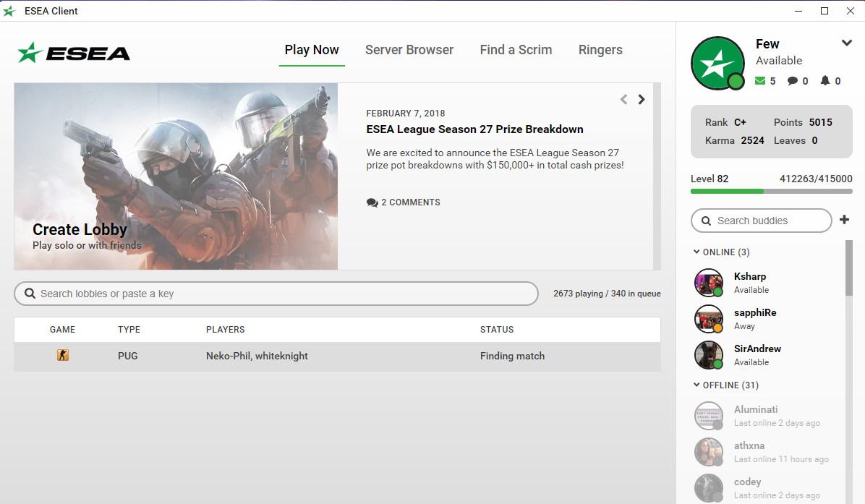This screenshot has height=504, width=865.
Task: Click the Counter-Strike game icon in PUG row
Action: [x=63, y=355]
